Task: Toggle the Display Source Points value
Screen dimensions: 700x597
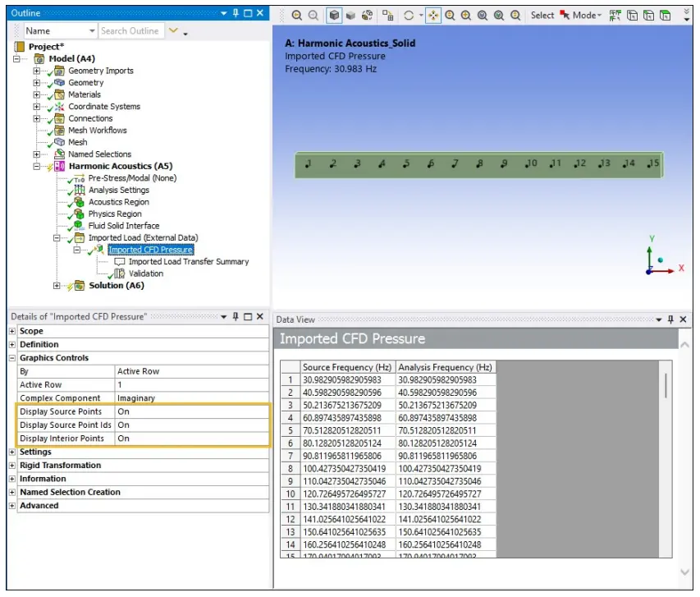Action: point(192,411)
